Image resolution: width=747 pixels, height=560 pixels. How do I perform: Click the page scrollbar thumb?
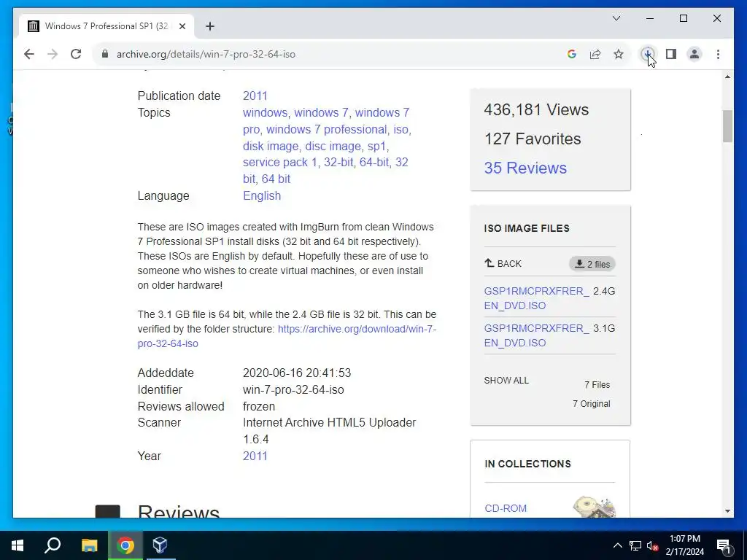[727, 126]
